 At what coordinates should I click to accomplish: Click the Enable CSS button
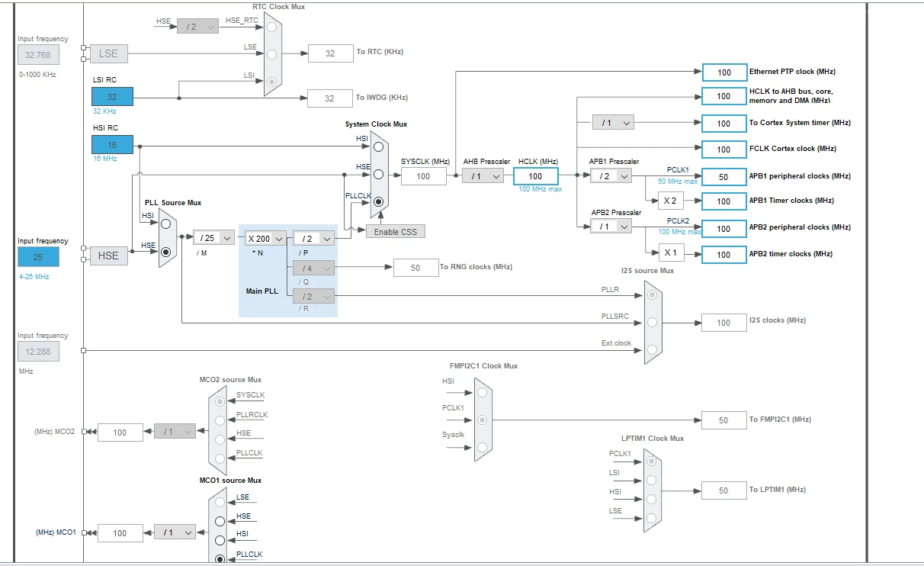(396, 231)
